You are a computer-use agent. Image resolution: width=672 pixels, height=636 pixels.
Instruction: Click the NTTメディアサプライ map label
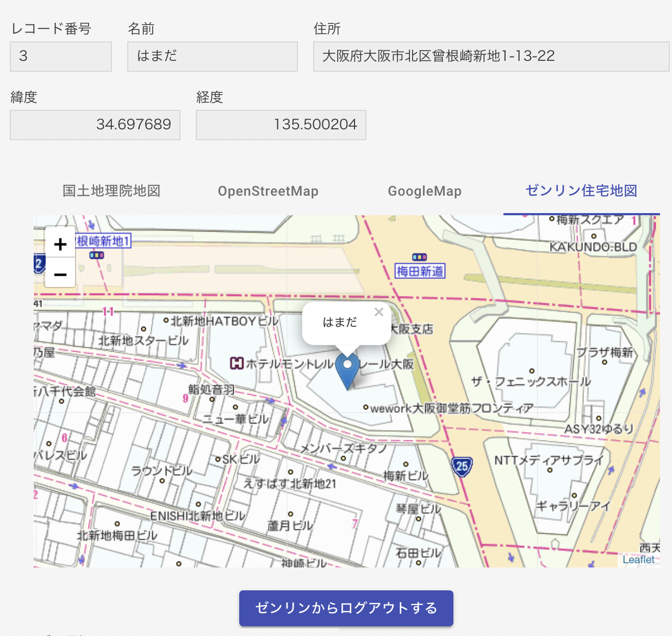pyautogui.click(x=549, y=460)
